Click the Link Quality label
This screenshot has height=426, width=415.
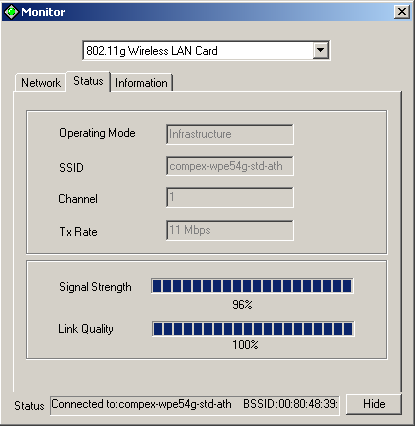point(86,329)
